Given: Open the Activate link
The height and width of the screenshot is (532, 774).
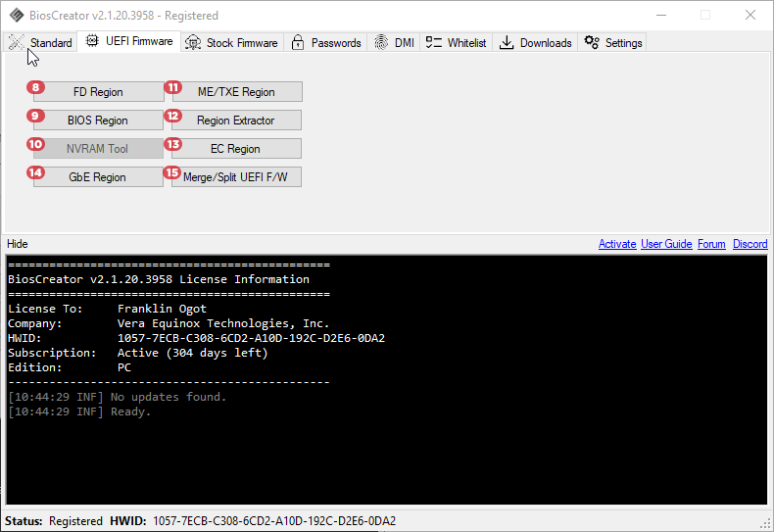Looking at the screenshot, I should point(617,244).
